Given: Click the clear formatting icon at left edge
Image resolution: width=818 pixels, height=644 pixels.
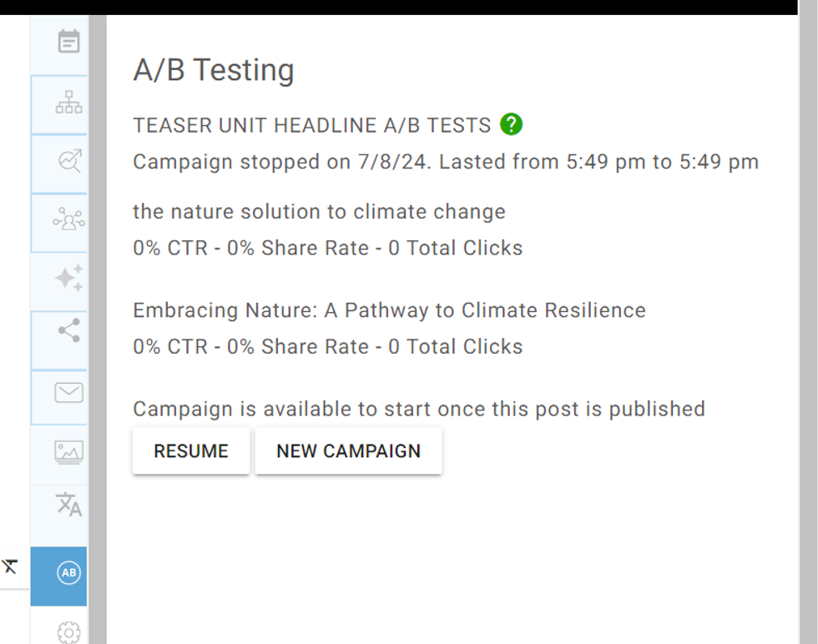Looking at the screenshot, I should click(x=10, y=567).
